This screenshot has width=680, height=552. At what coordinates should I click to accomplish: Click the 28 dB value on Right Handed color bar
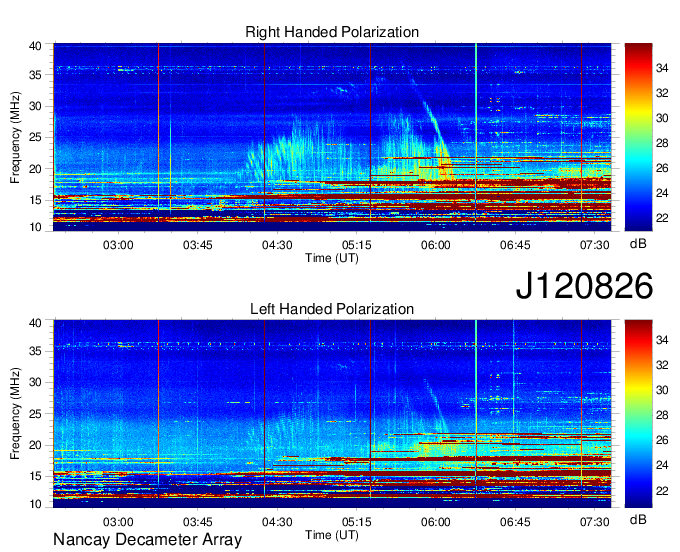click(662, 143)
